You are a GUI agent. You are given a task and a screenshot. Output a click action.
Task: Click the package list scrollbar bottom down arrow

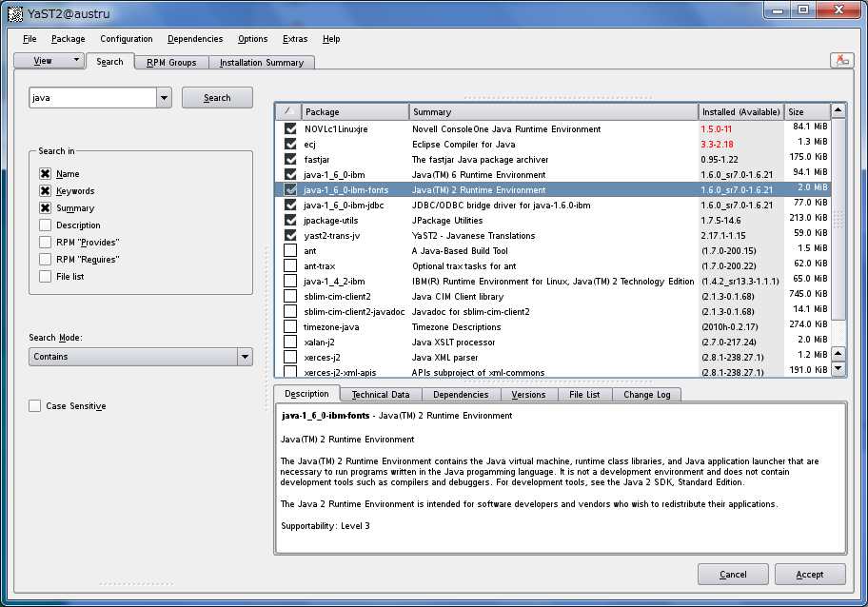tap(838, 368)
